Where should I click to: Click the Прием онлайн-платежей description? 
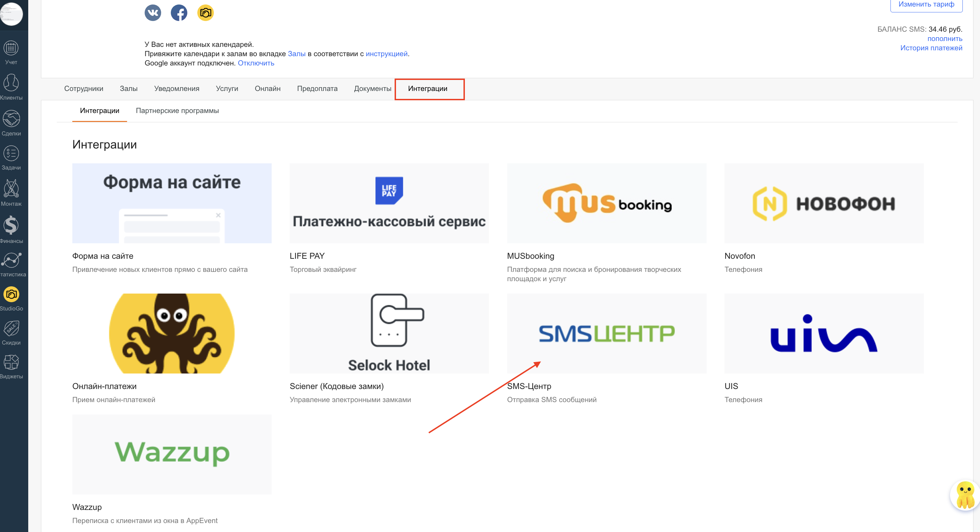[114, 400]
